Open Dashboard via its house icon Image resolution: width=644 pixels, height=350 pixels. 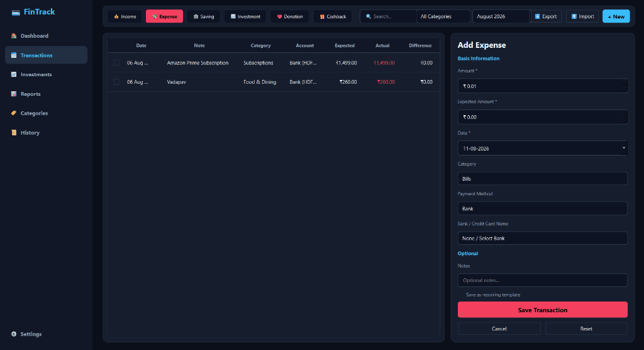(14, 36)
